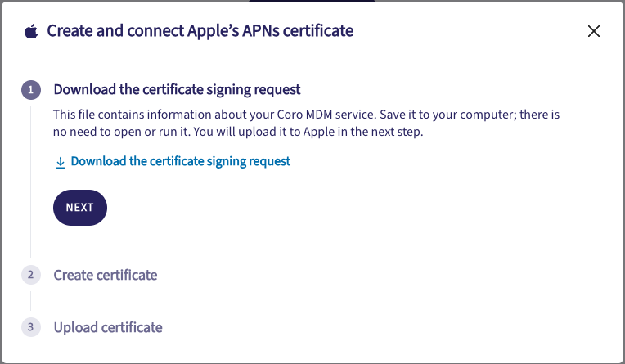Select the step 2 number circle
625x364 pixels.
pyautogui.click(x=30, y=275)
